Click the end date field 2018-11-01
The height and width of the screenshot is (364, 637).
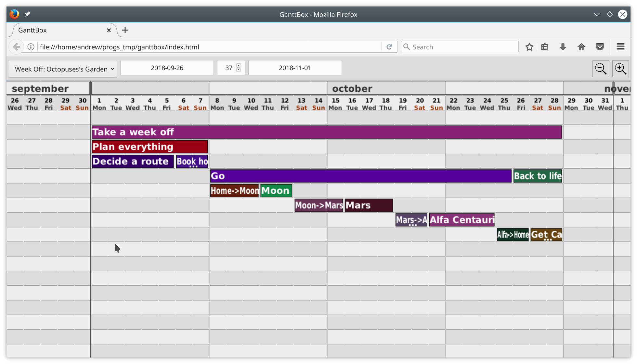[x=295, y=68]
